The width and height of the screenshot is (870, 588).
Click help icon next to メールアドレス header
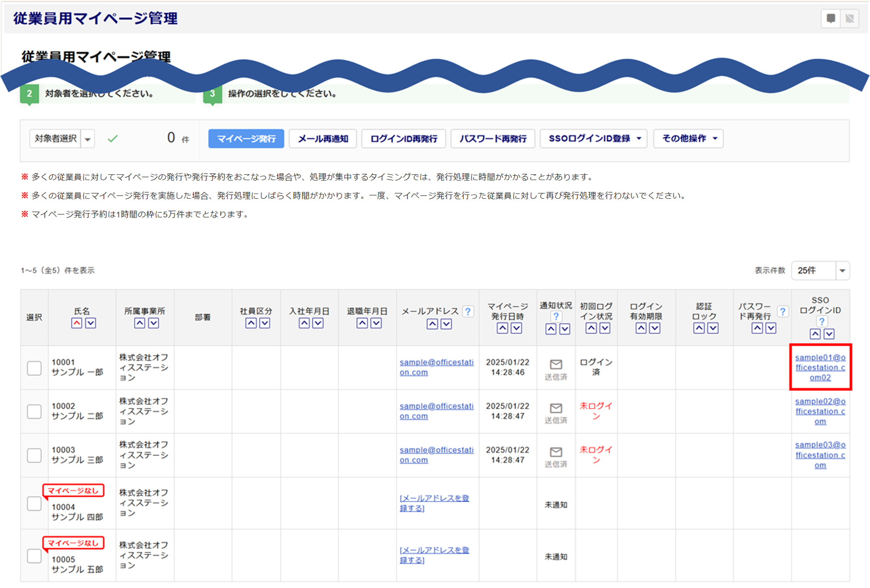pyautogui.click(x=468, y=311)
